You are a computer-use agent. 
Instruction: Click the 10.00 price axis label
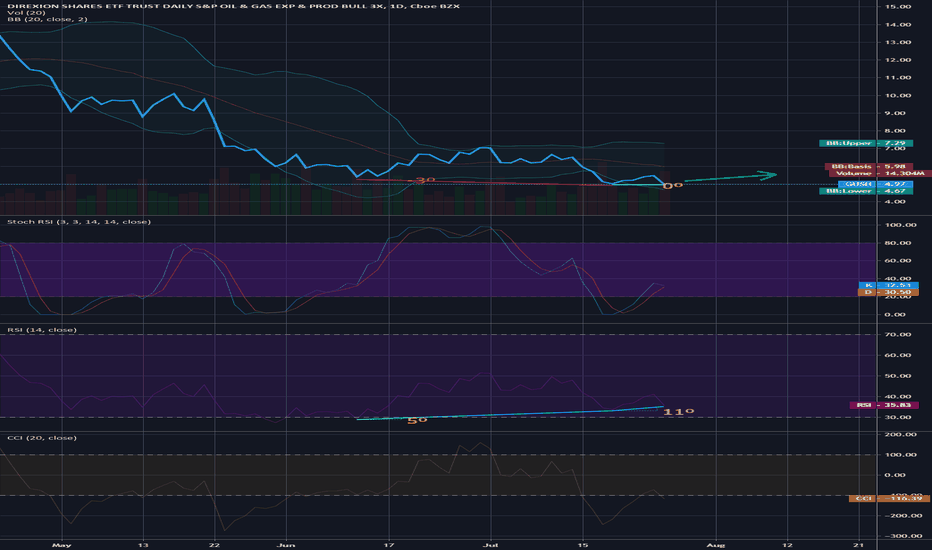[x=898, y=95]
